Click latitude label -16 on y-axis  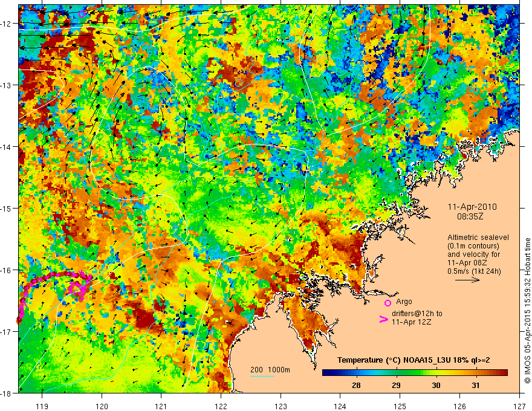(7, 270)
